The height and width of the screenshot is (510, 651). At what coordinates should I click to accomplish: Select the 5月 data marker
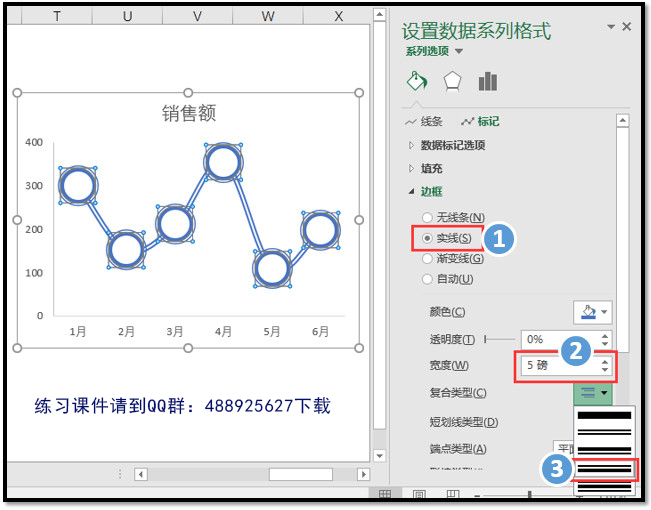[x=272, y=269]
